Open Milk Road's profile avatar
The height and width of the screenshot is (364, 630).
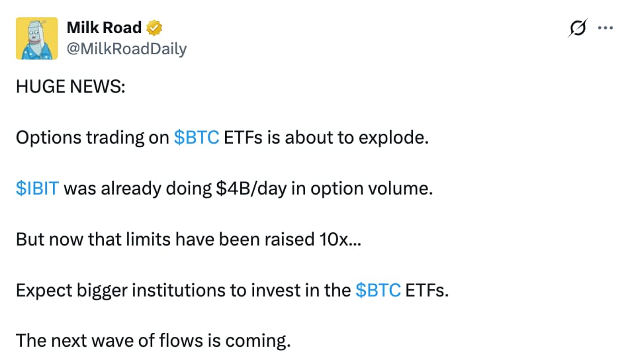tap(37, 38)
